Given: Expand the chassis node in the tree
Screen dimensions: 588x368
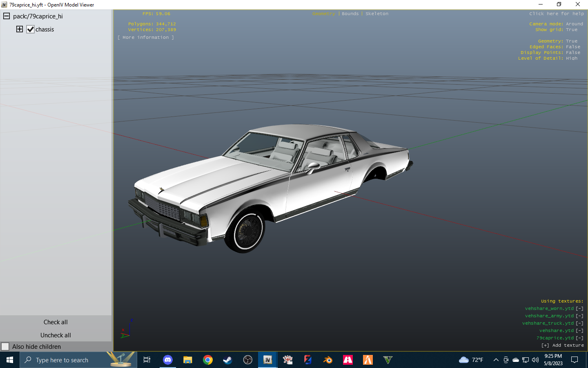Looking at the screenshot, I should click(x=19, y=29).
